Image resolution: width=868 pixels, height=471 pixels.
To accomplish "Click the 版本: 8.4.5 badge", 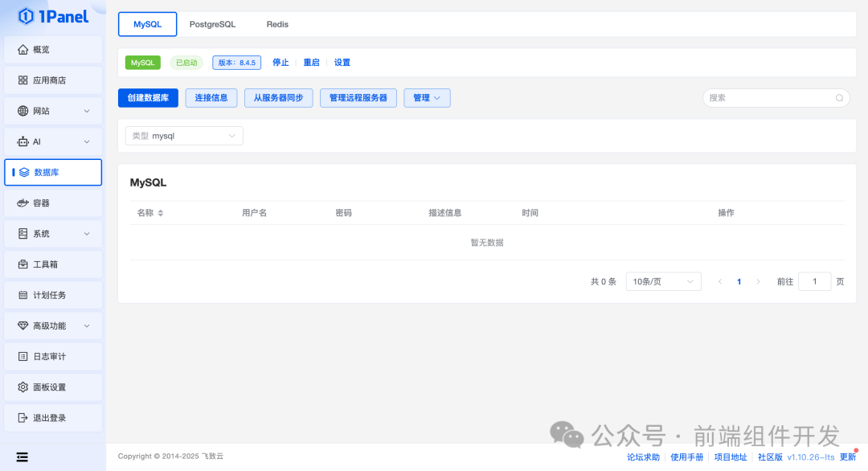I will [237, 63].
